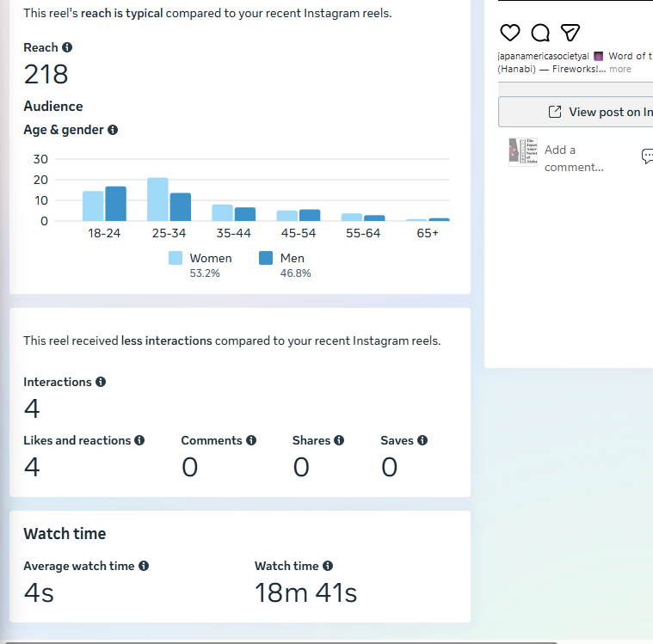Click info icon beside Average watch time
The width and height of the screenshot is (653, 644).
(x=144, y=566)
